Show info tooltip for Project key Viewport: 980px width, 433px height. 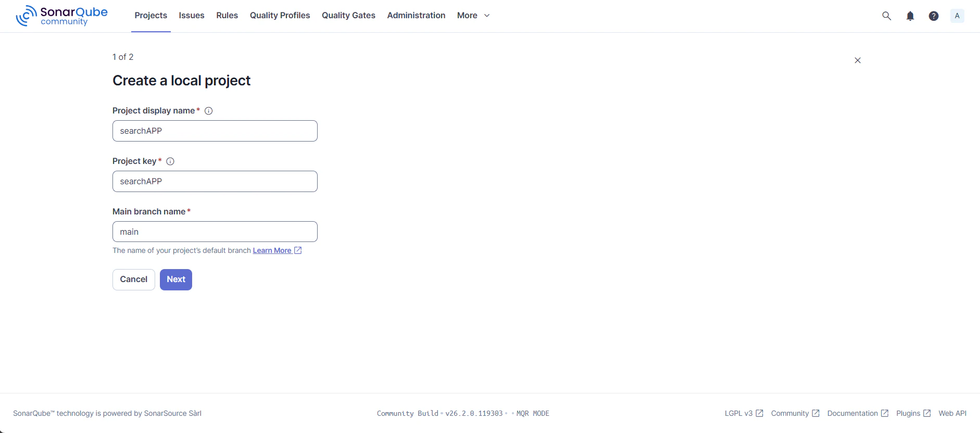[170, 161]
